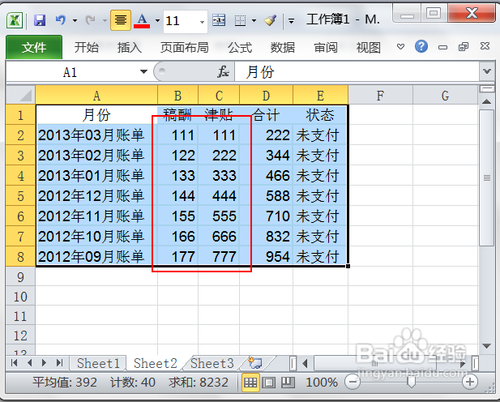This screenshot has width=500, height=402.
Task: Click the formula bar containing 月份
Action: click(357, 72)
